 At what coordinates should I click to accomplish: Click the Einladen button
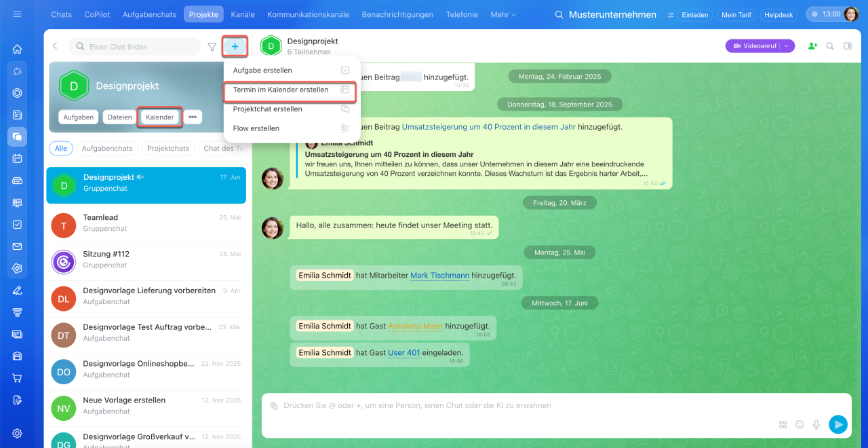(x=695, y=14)
